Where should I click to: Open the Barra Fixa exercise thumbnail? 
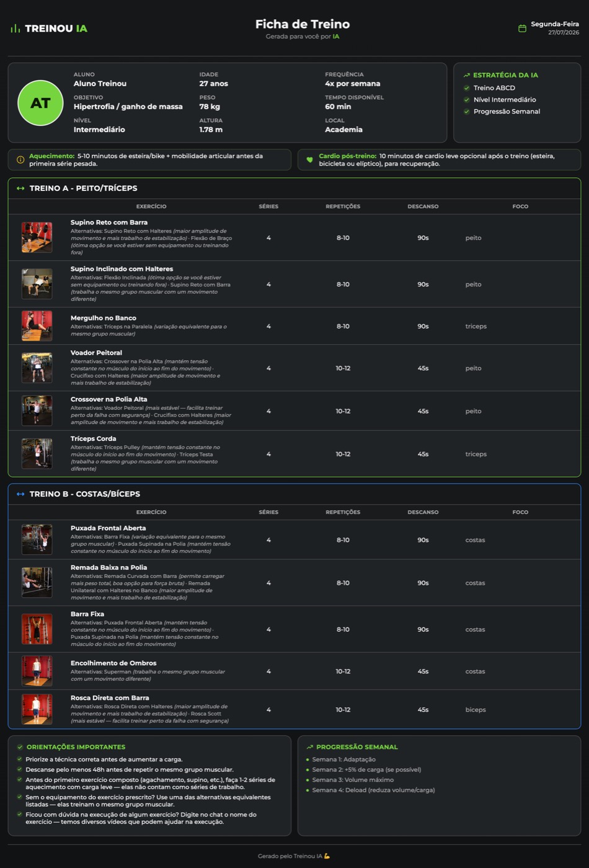click(x=37, y=629)
